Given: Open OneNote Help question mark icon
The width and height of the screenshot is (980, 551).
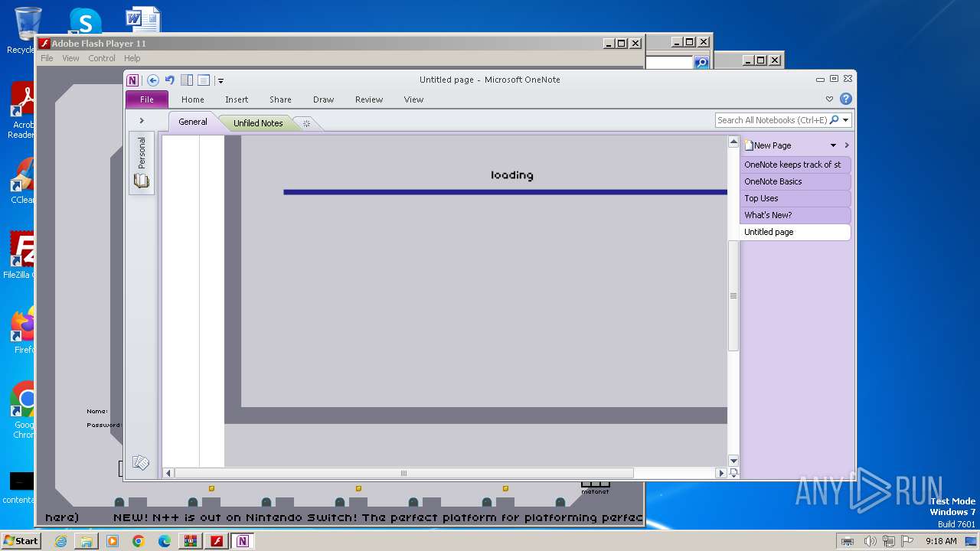Looking at the screenshot, I should tap(846, 99).
